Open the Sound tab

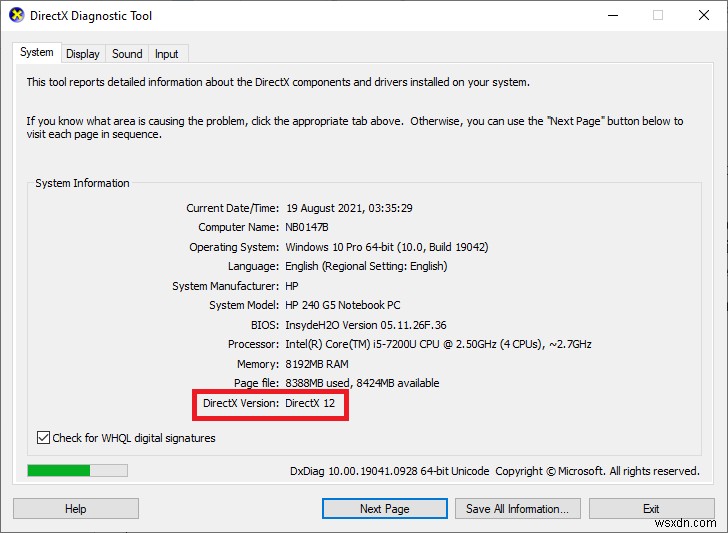click(127, 54)
